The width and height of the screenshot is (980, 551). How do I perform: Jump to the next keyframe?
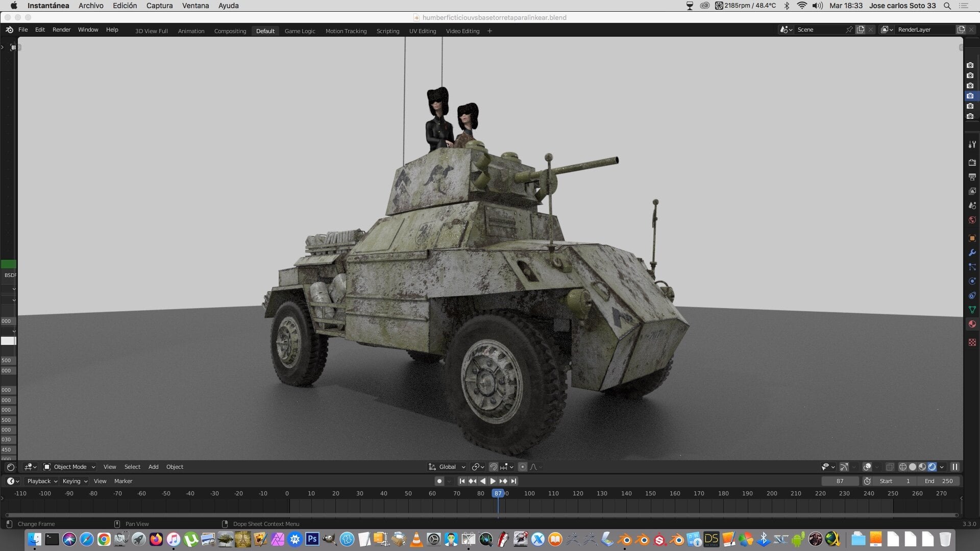pos(503,481)
